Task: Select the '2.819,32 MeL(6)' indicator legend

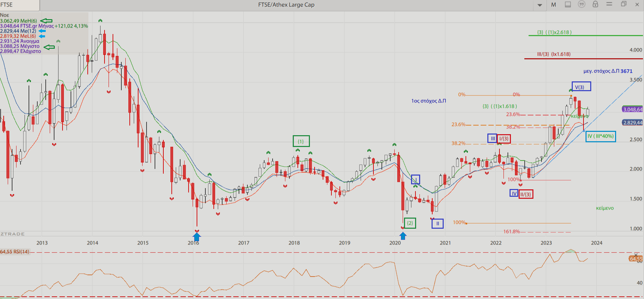Action: pyautogui.click(x=18, y=36)
